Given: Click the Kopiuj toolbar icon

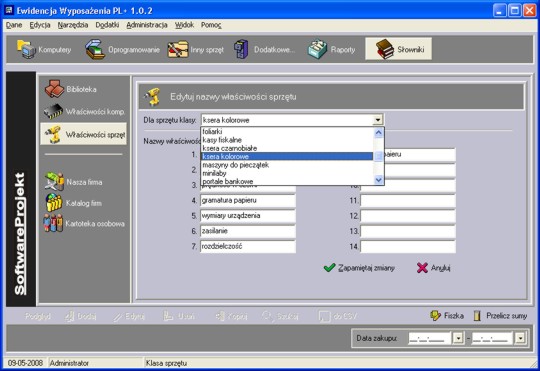Looking at the screenshot, I should click(220, 316).
